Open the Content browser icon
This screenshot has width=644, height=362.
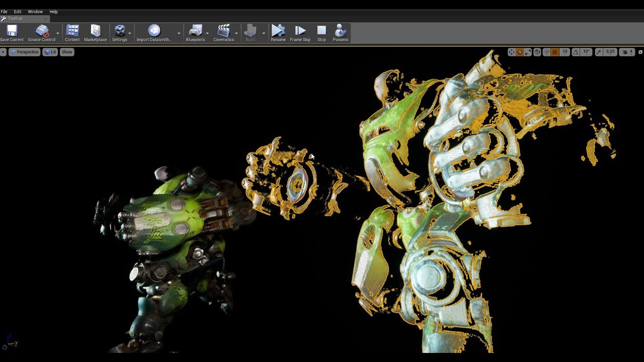tap(72, 31)
